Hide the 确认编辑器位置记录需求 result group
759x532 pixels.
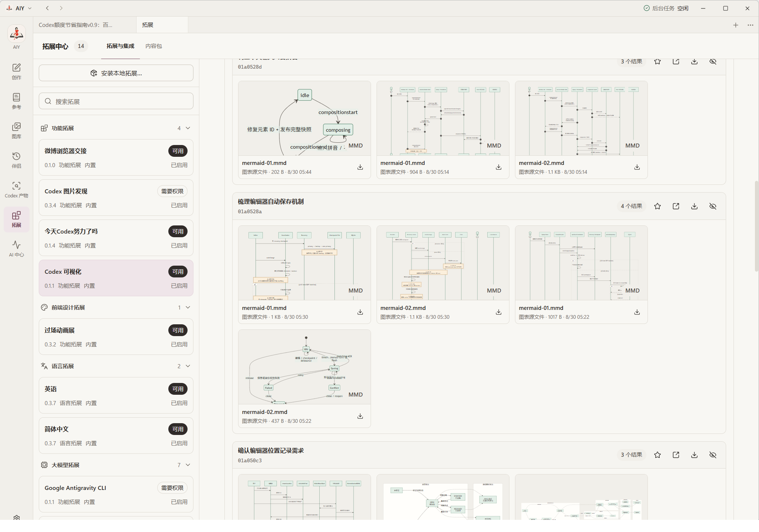tap(713, 455)
